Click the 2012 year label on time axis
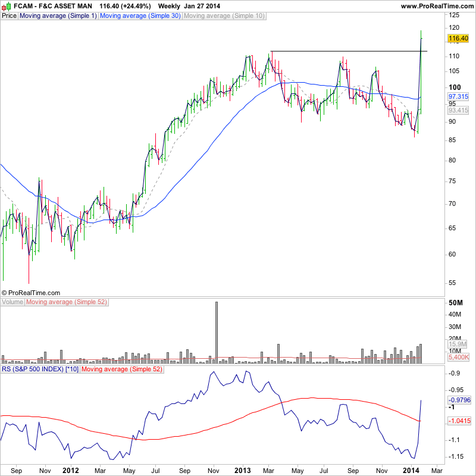 pyautogui.click(x=71, y=471)
